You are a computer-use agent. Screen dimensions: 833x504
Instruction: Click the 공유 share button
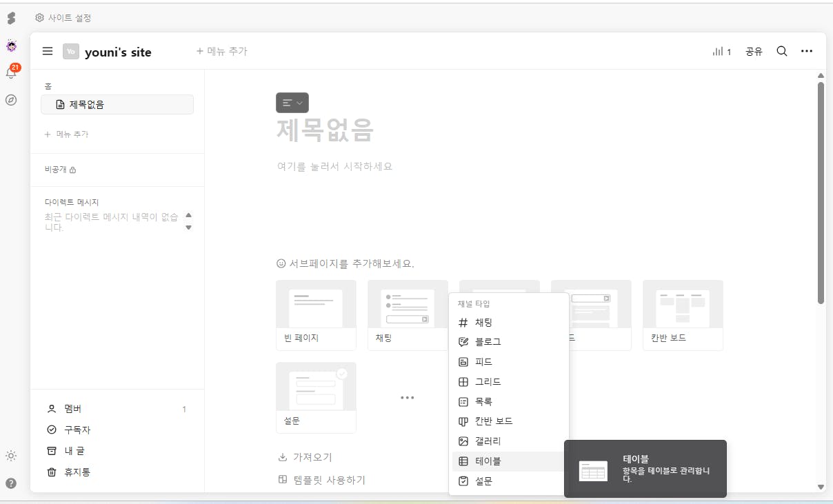pos(754,52)
